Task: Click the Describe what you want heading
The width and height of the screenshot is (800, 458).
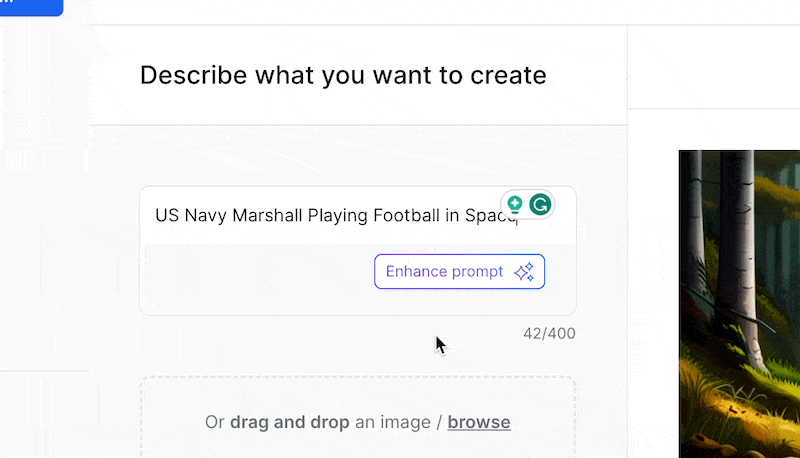Action: click(x=343, y=75)
